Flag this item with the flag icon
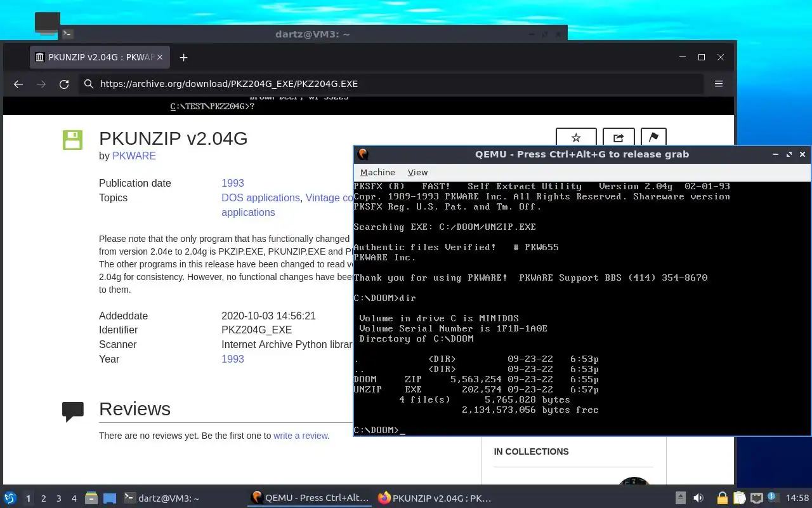The width and height of the screenshot is (812, 508). click(x=653, y=138)
